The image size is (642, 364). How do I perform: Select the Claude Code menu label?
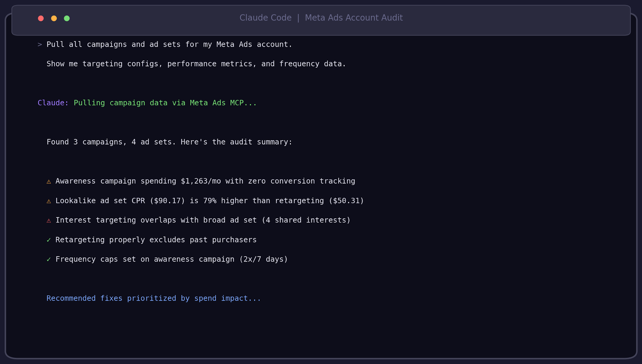click(x=266, y=18)
